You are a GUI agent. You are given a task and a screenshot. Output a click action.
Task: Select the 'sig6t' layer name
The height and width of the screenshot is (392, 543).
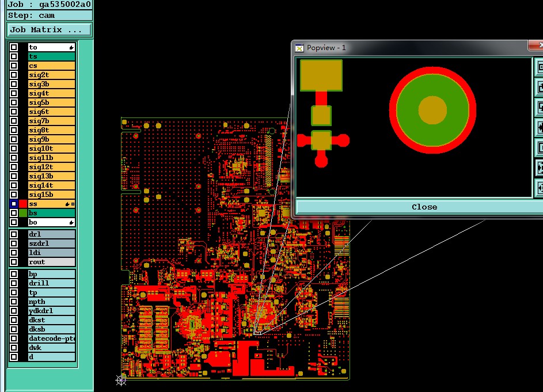coord(51,112)
